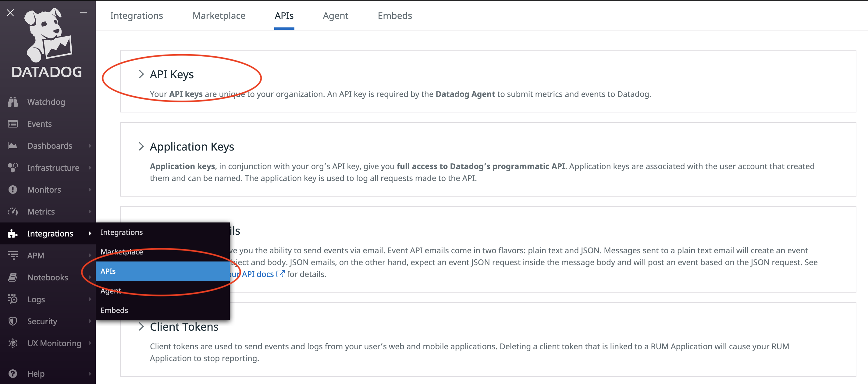Viewport: 868px width, 384px height.
Task: Click the Dashboards chart icon
Action: [13, 146]
